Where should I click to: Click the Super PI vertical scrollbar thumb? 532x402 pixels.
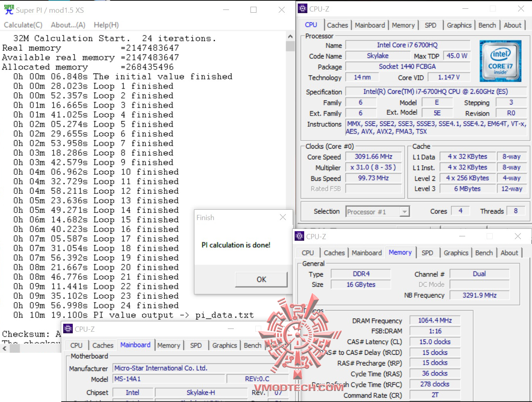[x=290, y=46]
